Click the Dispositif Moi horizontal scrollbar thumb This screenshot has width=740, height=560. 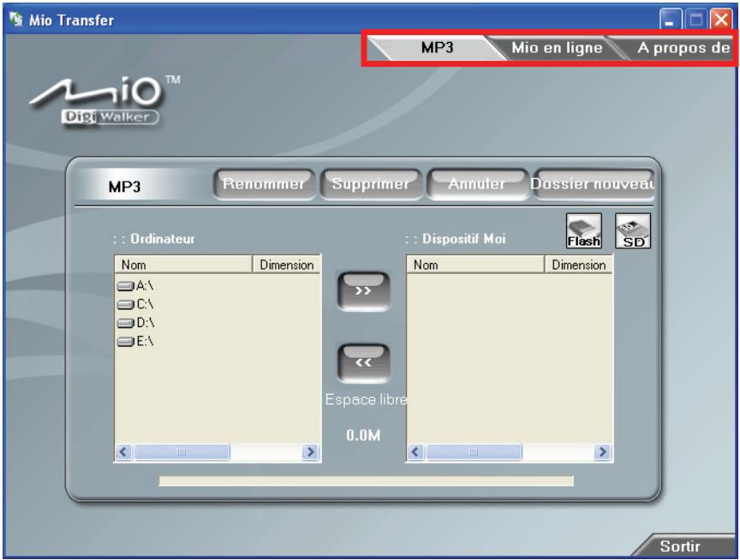click(x=474, y=452)
